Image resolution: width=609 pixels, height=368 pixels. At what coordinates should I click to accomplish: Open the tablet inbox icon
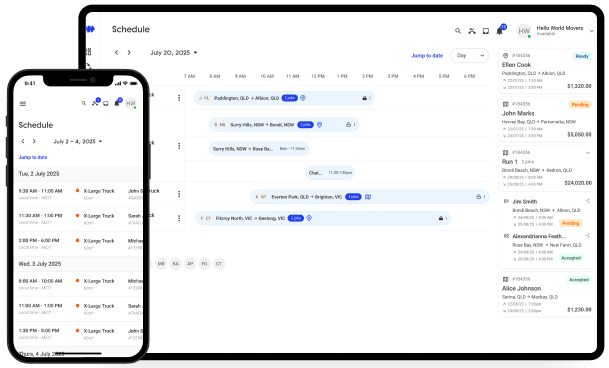point(485,31)
